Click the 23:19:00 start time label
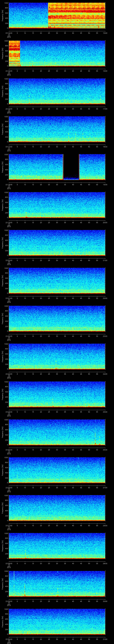The width and height of the screenshot is (114, 644). click(9, 223)
